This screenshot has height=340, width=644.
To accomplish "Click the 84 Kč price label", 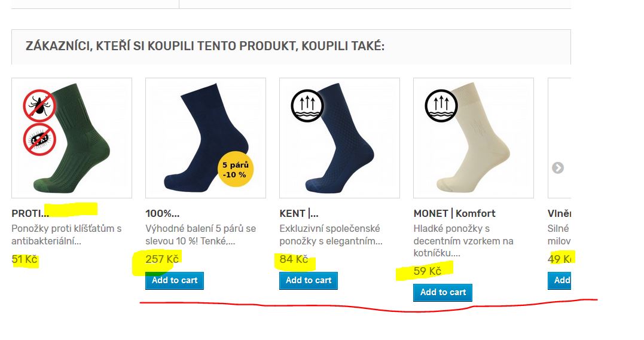I will 294,259.
